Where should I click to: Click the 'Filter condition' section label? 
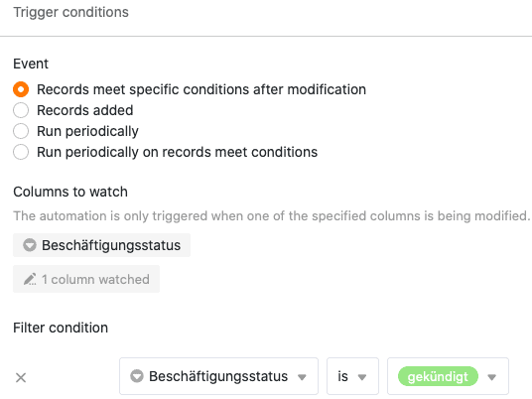pos(61,328)
